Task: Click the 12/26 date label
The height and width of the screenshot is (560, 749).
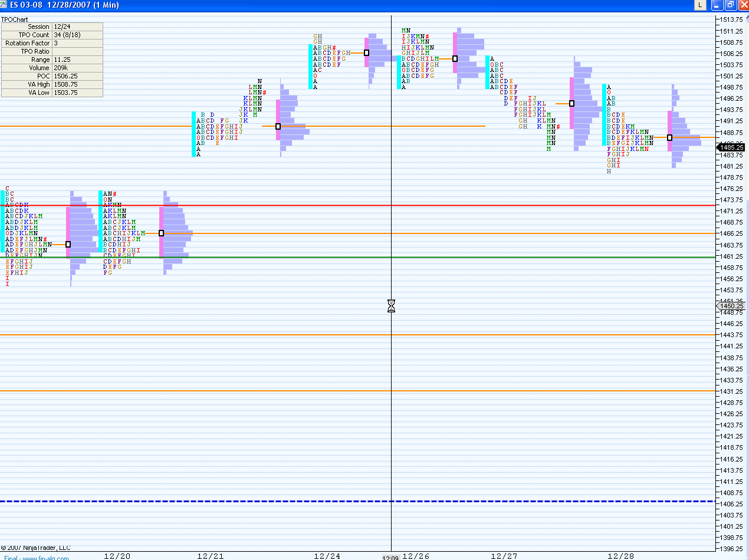Action: pyautogui.click(x=416, y=556)
